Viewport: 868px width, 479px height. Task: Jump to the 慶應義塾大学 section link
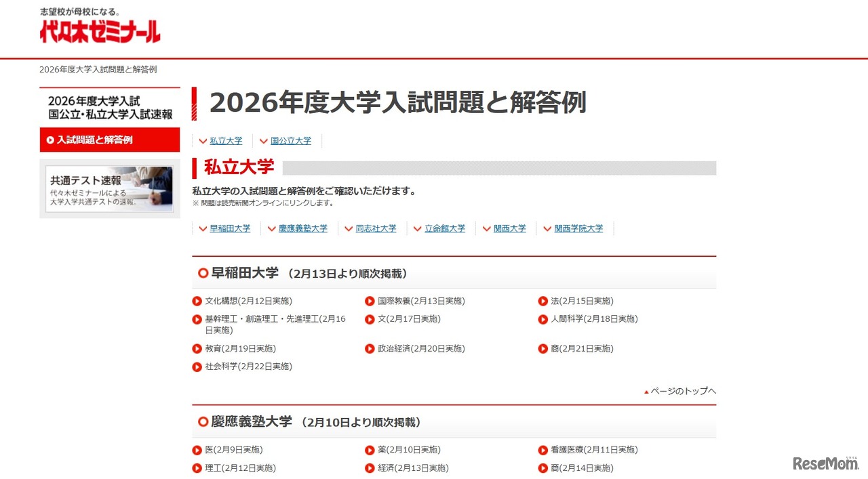pyautogui.click(x=302, y=229)
